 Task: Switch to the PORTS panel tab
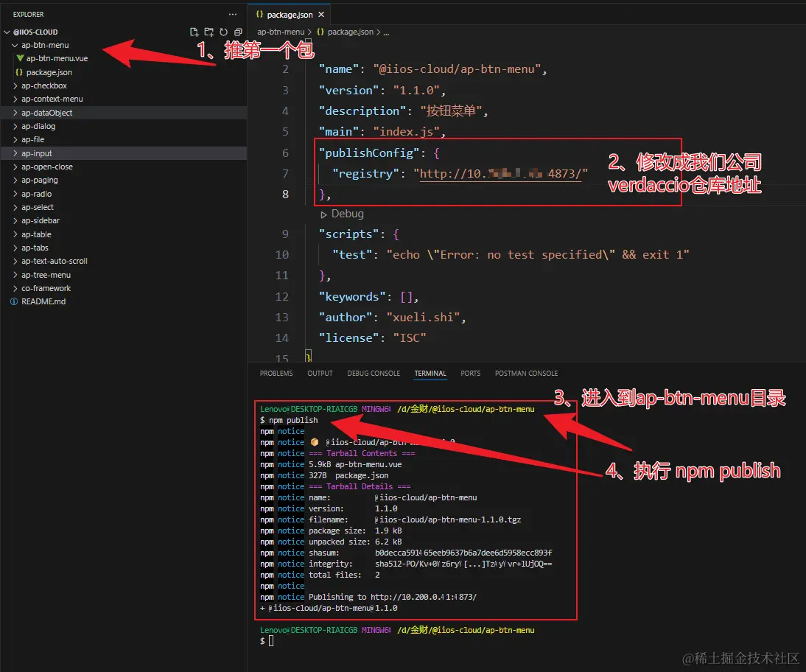(x=470, y=374)
